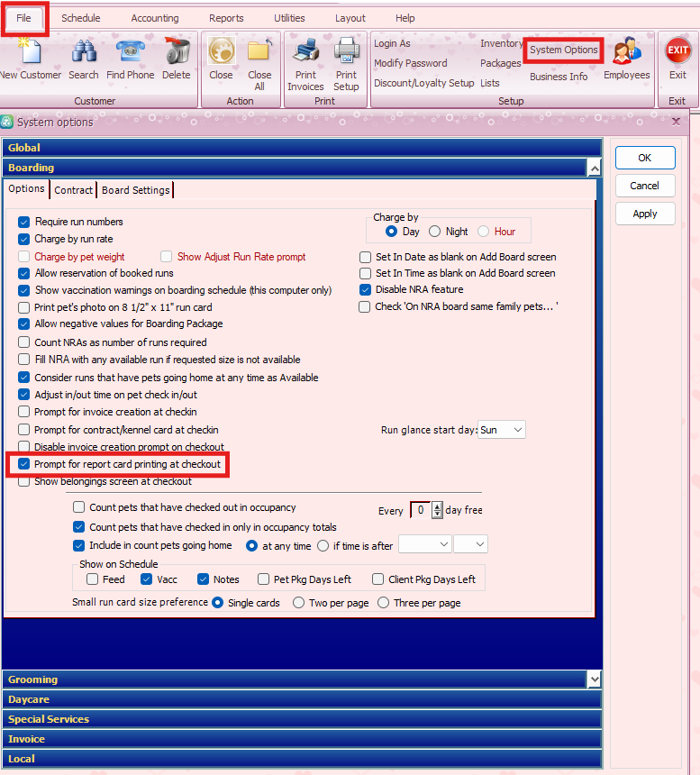Viewport: 700px width, 775px height.
Task: Switch to the Contract tab
Action: (x=73, y=190)
